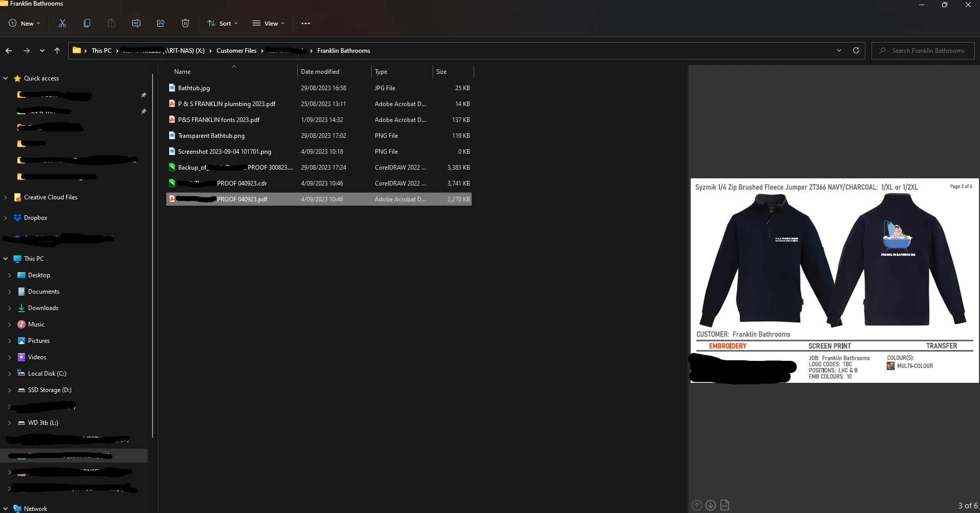Select Documents in the navigation tree
This screenshot has height=513, width=980.
[44, 292]
